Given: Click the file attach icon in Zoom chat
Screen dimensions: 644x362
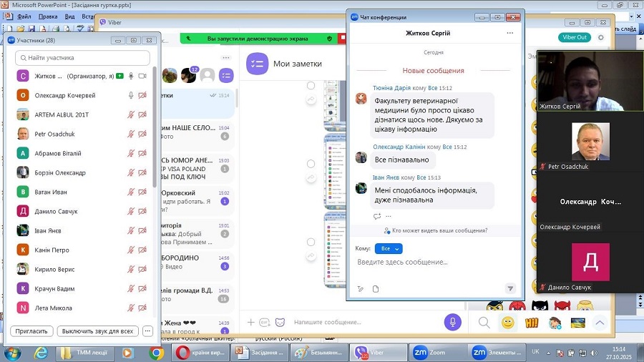Looking at the screenshot, I should tap(376, 289).
